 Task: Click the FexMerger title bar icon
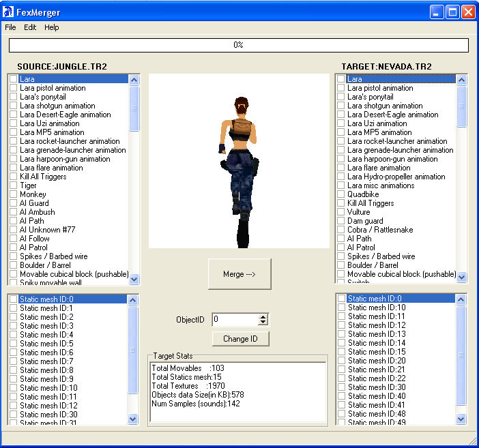click(8, 12)
